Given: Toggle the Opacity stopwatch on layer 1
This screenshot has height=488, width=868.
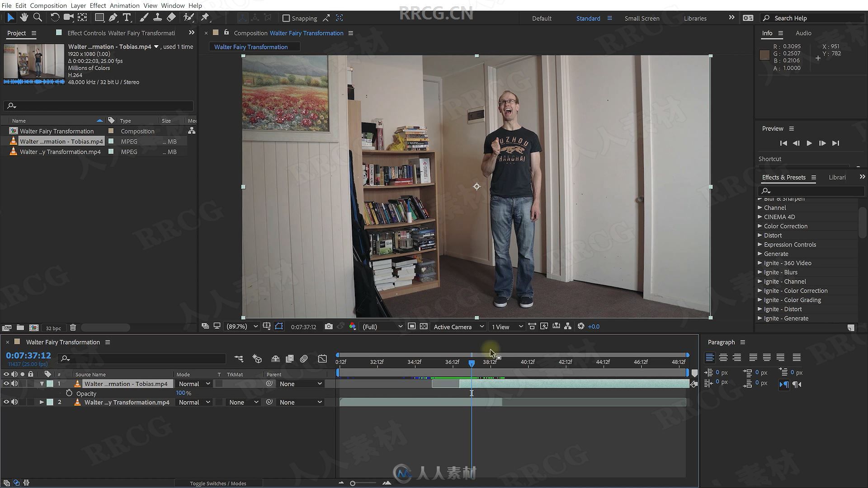Looking at the screenshot, I should point(69,393).
